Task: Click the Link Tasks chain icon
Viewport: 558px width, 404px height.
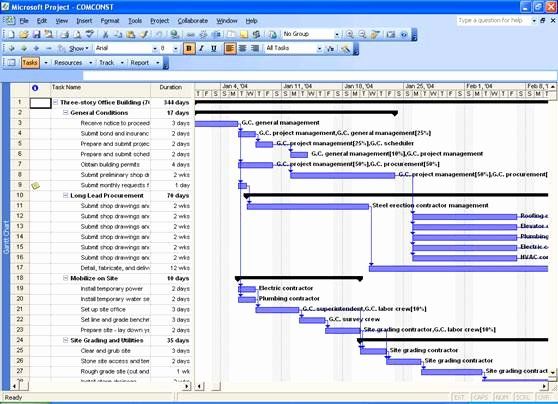Action: coord(191,35)
